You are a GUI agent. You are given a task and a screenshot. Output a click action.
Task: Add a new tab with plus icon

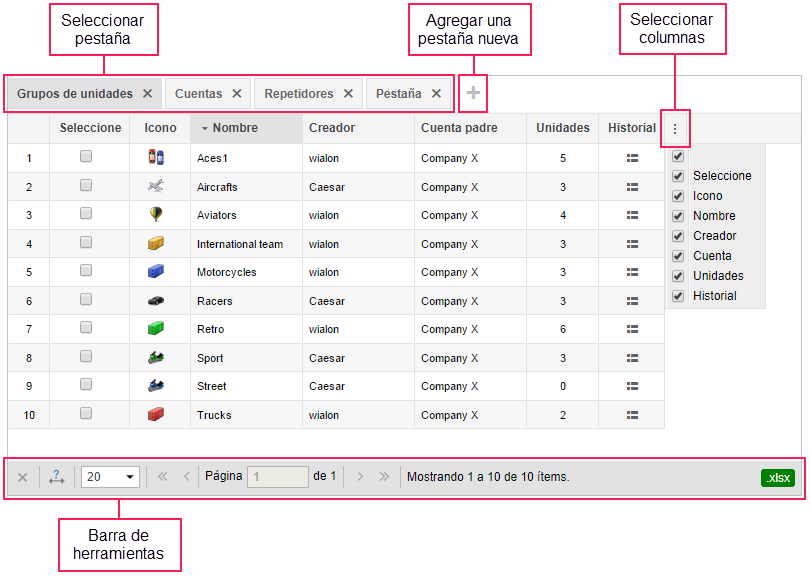tap(473, 93)
